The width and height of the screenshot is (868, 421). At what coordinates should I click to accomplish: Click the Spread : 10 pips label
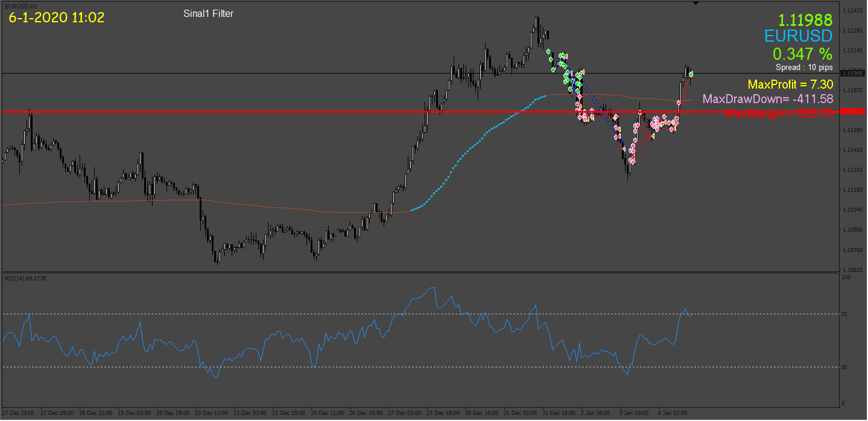click(804, 68)
